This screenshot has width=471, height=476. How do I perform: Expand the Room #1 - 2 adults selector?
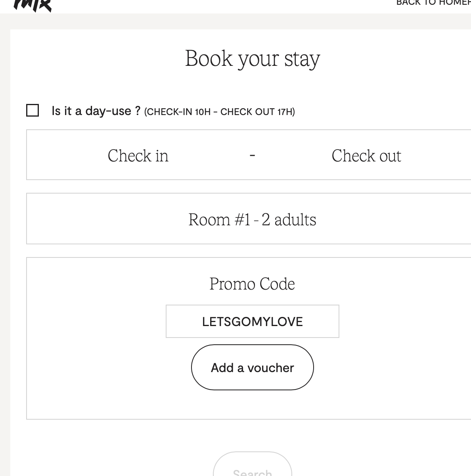tap(252, 219)
